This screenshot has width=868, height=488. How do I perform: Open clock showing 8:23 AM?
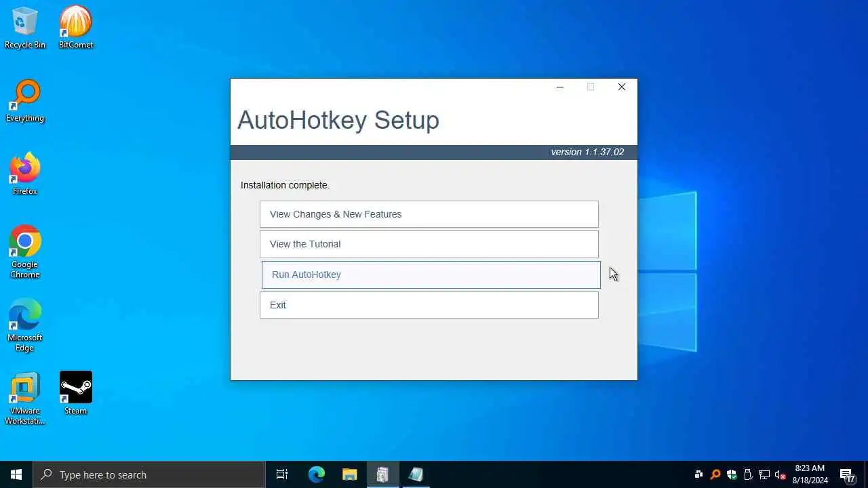click(810, 474)
